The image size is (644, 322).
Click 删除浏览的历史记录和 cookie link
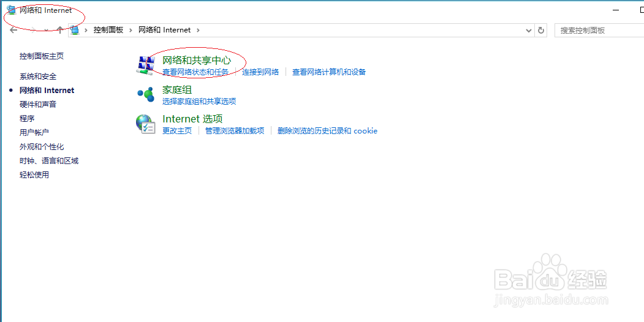pos(327,131)
